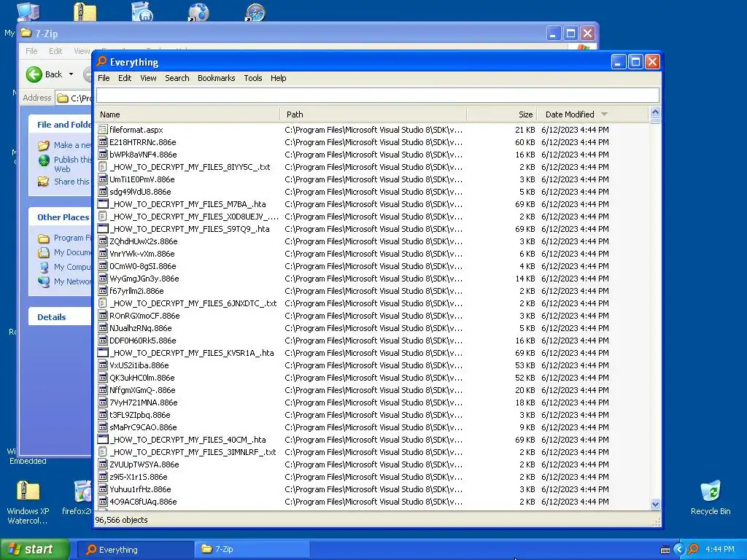
Task: Open Edit menu in 7-Zip window
Action: (x=55, y=51)
